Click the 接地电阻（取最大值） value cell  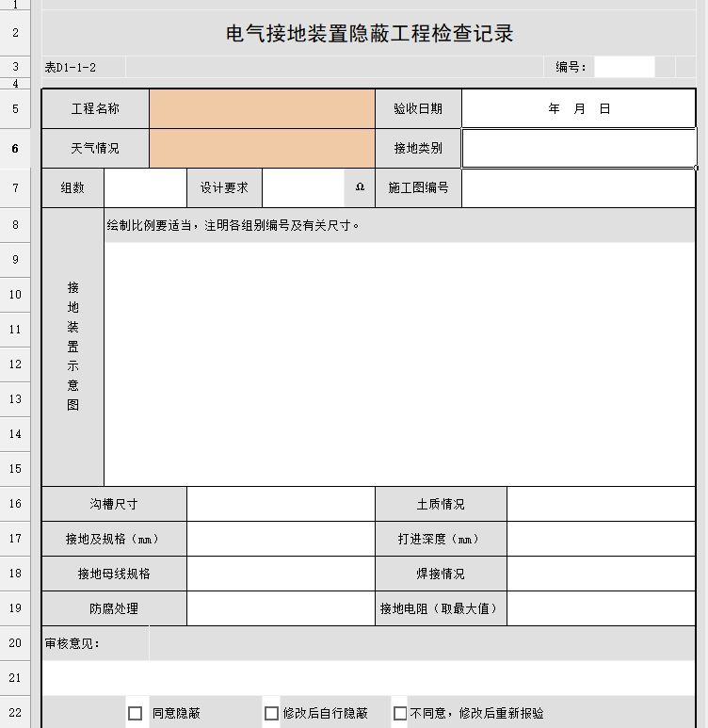point(602,608)
